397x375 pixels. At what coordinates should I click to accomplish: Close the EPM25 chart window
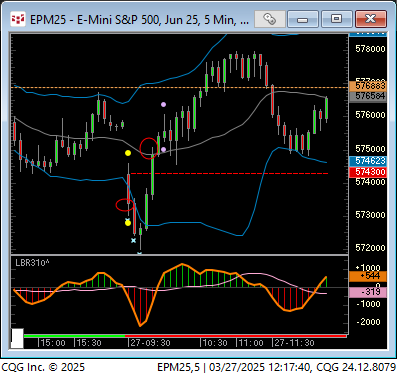coord(371,19)
